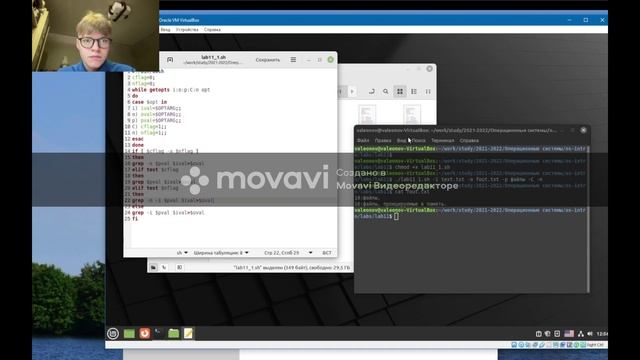Click the volume speaker tray icon

point(590,333)
